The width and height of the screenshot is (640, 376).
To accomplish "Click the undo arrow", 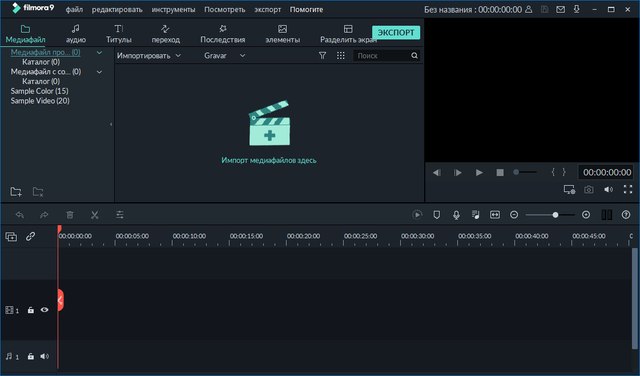I will click(20, 215).
